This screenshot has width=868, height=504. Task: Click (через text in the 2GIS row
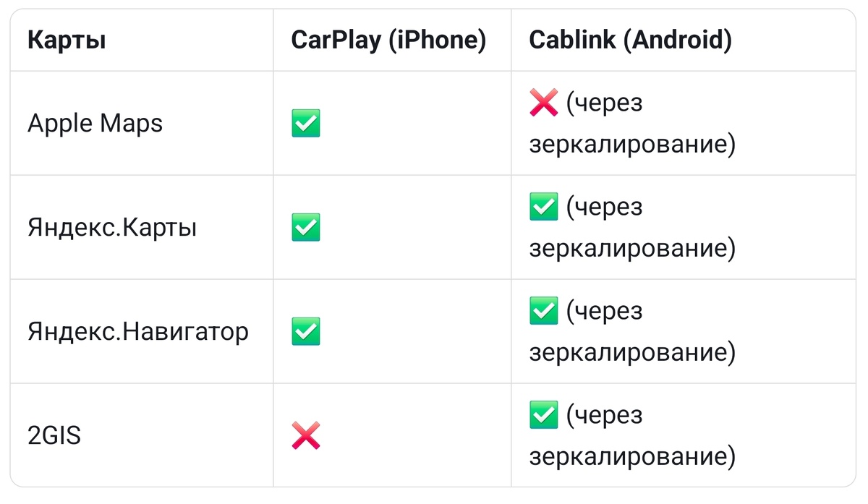[x=604, y=416]
